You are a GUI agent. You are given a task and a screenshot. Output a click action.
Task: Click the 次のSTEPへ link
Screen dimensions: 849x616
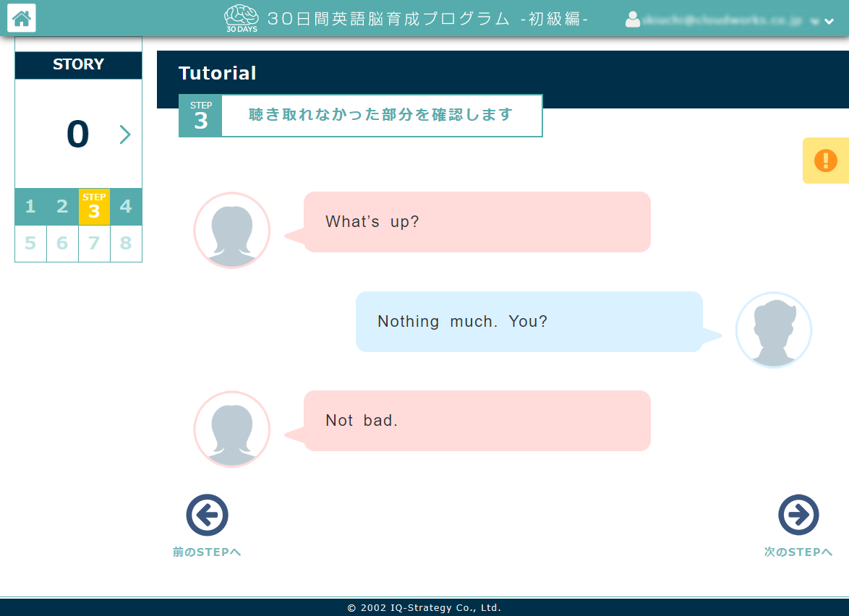[x=798, y=551]
